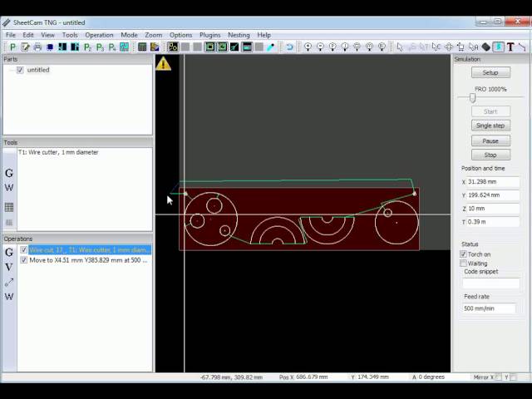Image resolution: width=532 pixels, height=399 pixels.
Task: Open the File menu
Action: pyautogui.click(x=11, y=35)
